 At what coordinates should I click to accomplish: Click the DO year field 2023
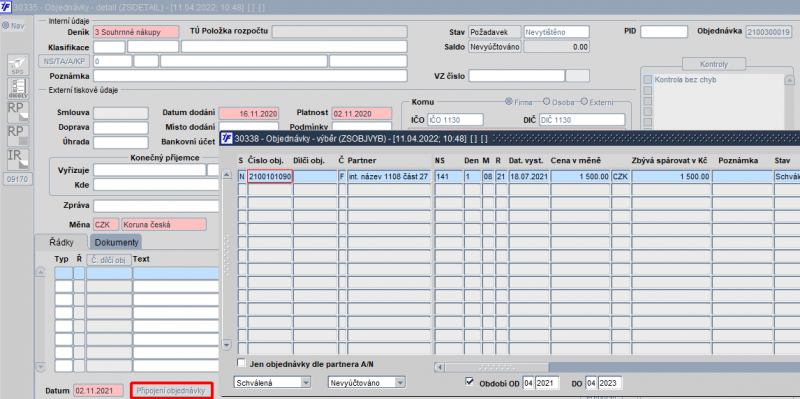click(x=610, y=383)
